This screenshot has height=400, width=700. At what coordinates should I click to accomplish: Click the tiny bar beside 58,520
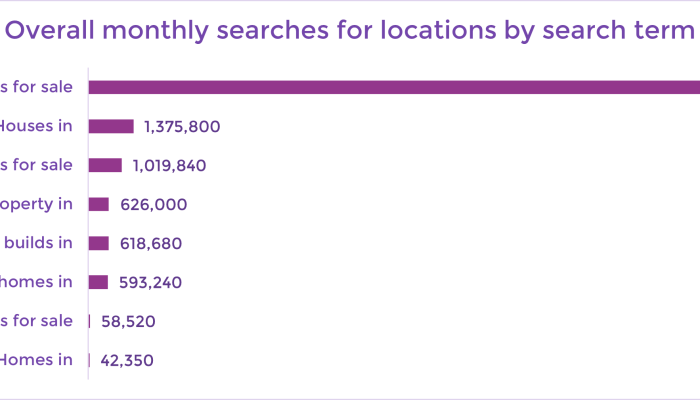coord(89,321)
